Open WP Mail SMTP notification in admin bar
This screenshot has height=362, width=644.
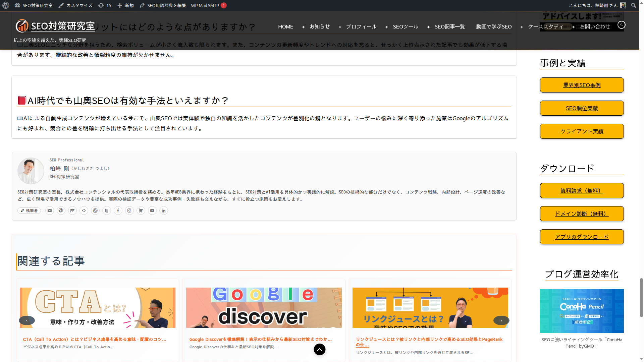coord(209,5)
